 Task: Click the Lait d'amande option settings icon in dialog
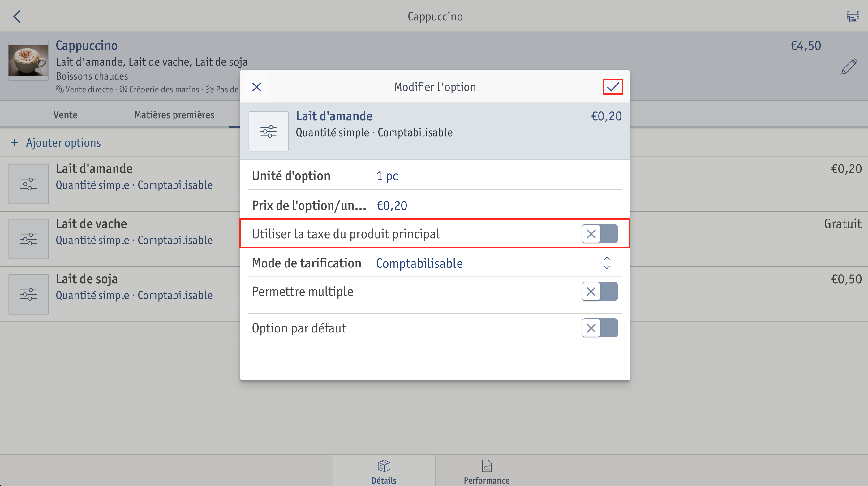[269, 131]
